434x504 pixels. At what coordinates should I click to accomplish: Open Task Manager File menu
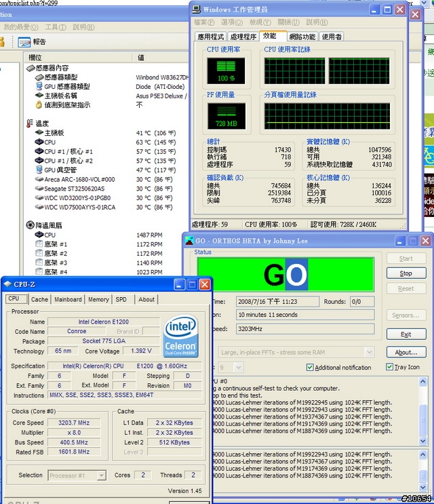204,22
